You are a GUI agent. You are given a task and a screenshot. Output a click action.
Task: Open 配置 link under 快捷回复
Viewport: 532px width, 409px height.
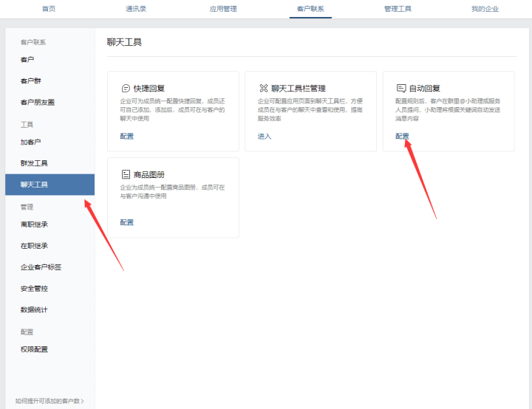[127, 137]
